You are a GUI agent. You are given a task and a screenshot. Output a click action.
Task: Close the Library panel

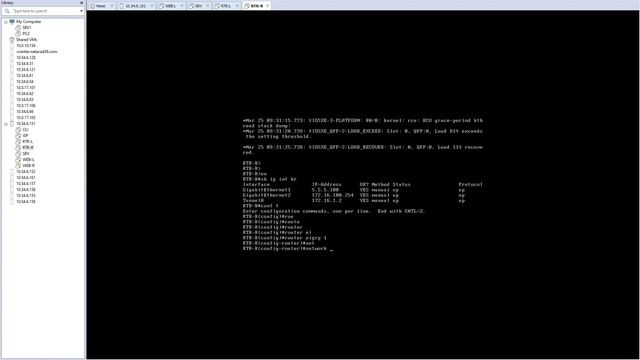pos(82,2)
